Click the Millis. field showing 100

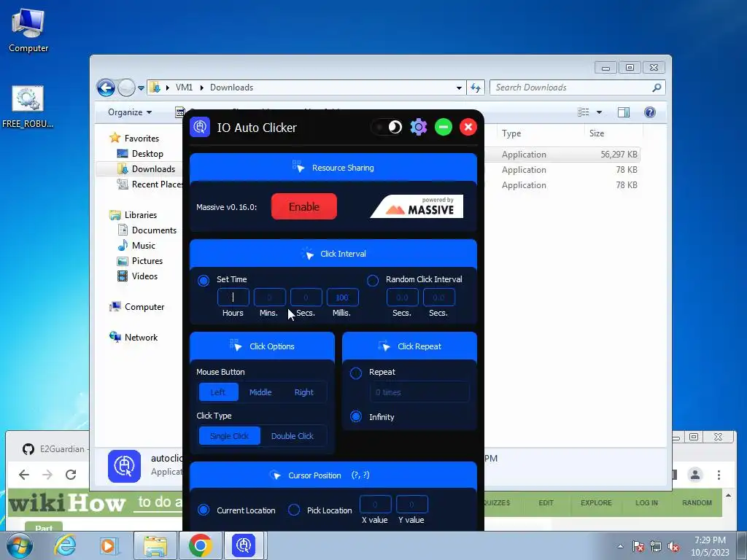(x=343, y=297)
